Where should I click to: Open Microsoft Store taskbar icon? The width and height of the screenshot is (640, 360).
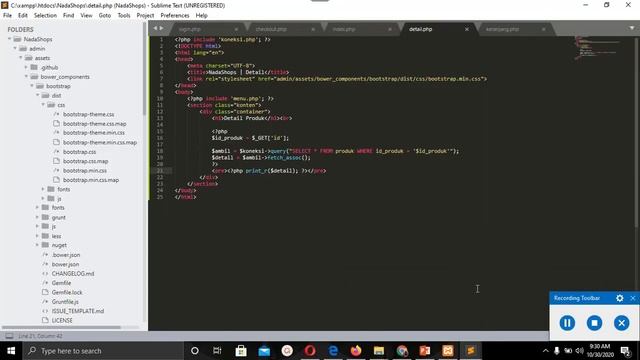click(241, 351)
